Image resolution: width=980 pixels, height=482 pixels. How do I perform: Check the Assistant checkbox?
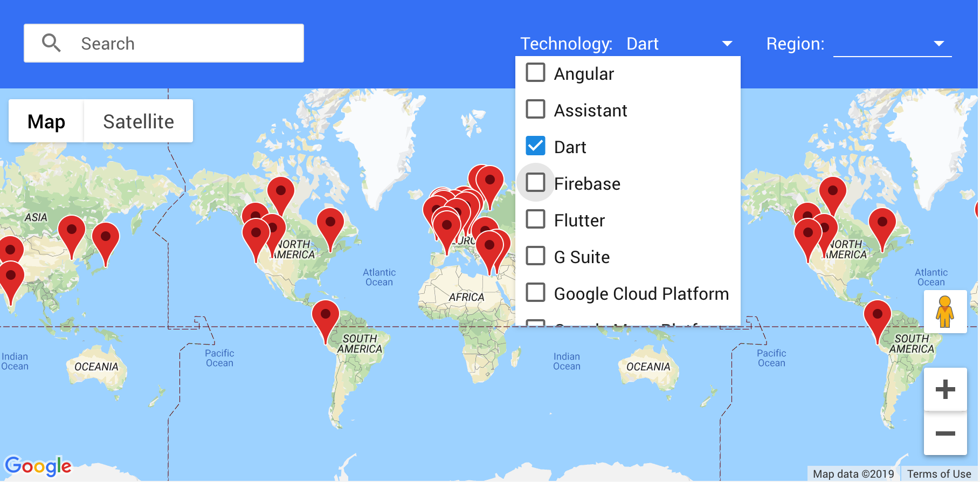(535, 109)
